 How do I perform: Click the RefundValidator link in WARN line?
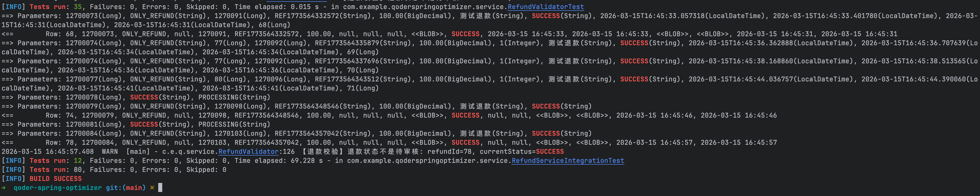(248, 152)
